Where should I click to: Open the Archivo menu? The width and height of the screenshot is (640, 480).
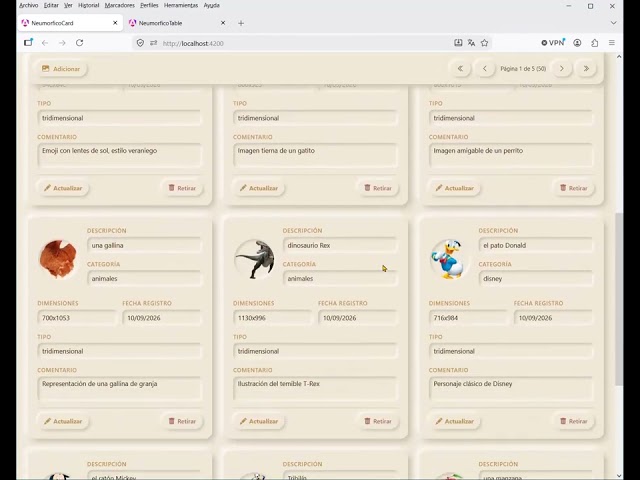coord(29,5)
